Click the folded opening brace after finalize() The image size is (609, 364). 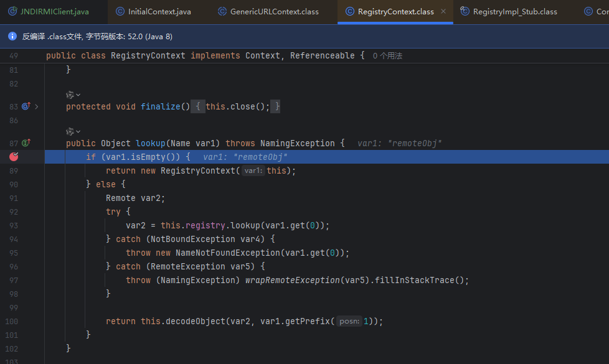tap(197, 106)
